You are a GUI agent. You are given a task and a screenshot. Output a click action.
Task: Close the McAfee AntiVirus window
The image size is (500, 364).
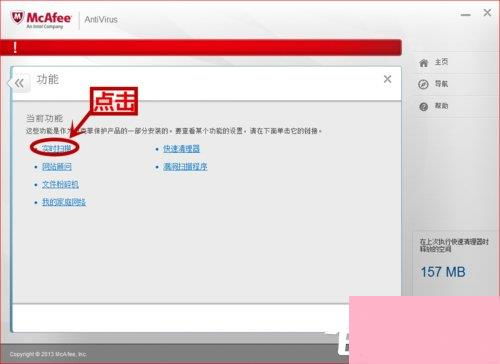tap(487, 13)
